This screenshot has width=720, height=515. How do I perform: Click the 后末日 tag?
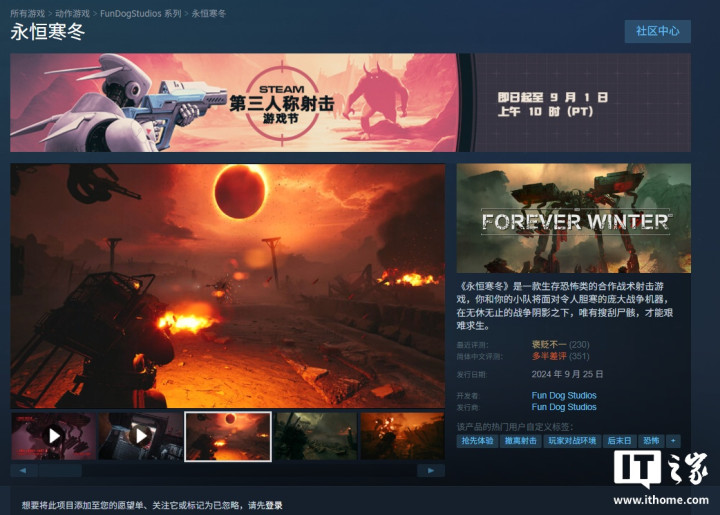coord(619,441)
